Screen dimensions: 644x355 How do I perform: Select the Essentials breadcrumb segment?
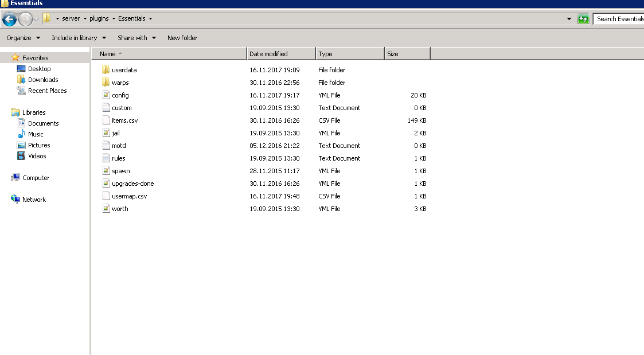(x=131, y=18)
